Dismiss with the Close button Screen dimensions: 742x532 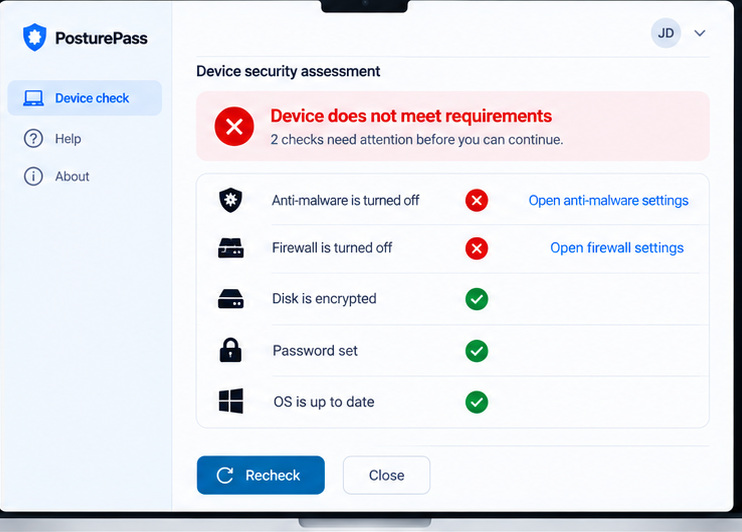[387, 475]
